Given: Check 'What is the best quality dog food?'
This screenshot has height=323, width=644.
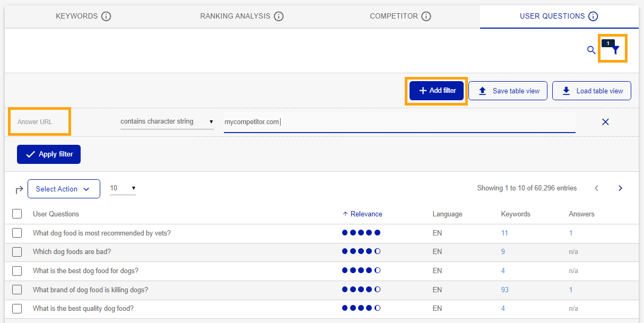Looking at the screenshot, I should (x=17, y=309).
